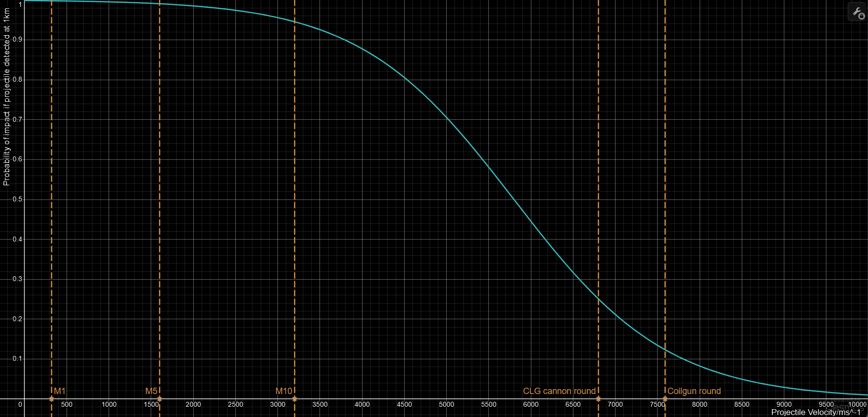Image resolution: width=868 pixels, height=417 pixels.
Task: Click the x-axis tick label 8000
Action: click(700, 404)
